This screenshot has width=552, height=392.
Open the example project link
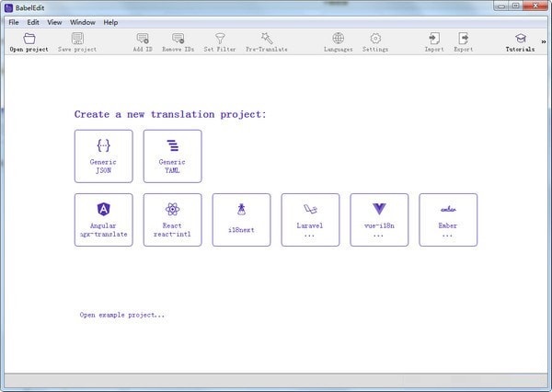pos(122,315)
